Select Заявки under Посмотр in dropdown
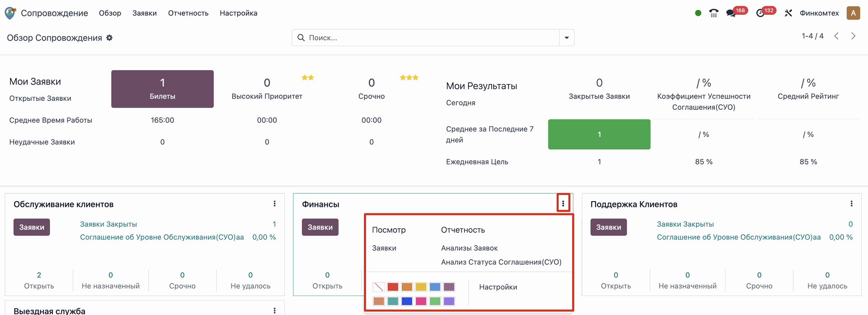 pos(384,248)
